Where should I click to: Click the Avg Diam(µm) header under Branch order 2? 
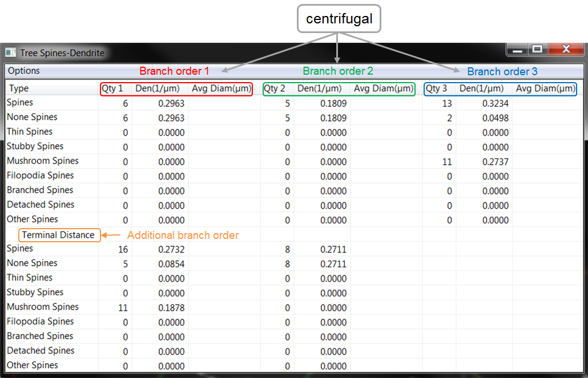coord(383,88)
